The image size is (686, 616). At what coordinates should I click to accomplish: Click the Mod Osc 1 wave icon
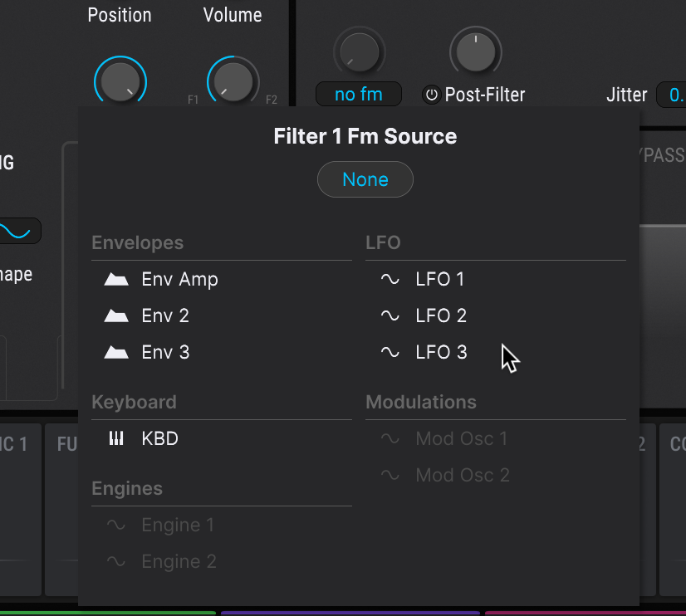coord(390,439)
